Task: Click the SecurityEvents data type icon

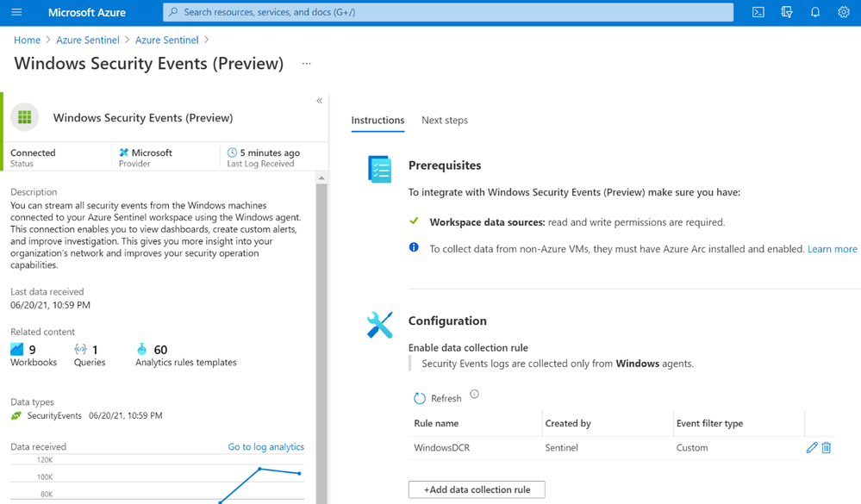Action: point(16,415)
